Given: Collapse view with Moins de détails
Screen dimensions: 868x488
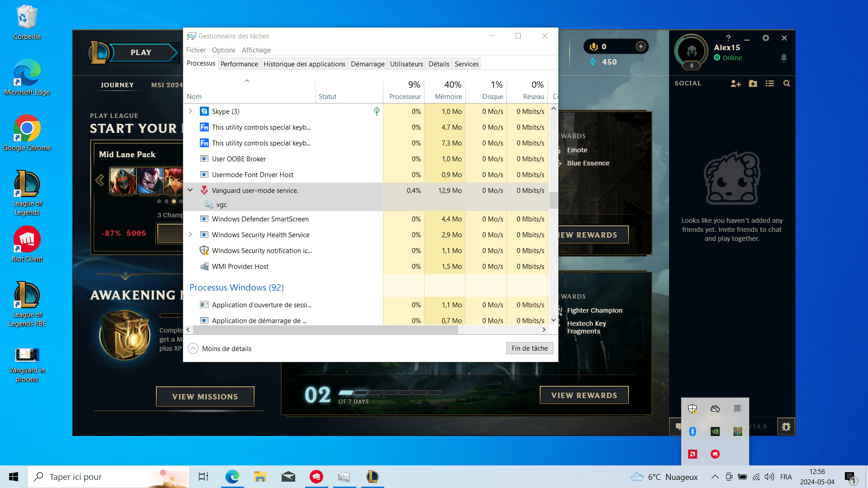Looking at the screenshot, I should [220, 348].
